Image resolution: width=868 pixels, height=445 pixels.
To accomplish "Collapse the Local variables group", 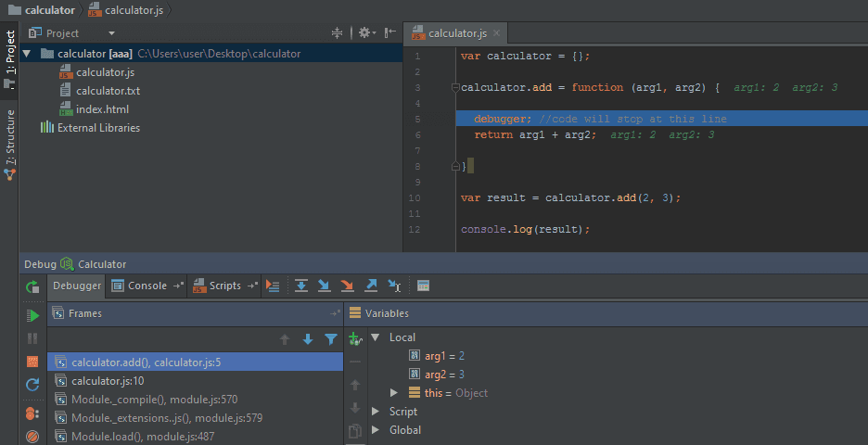I will click(x=376, y=337).
